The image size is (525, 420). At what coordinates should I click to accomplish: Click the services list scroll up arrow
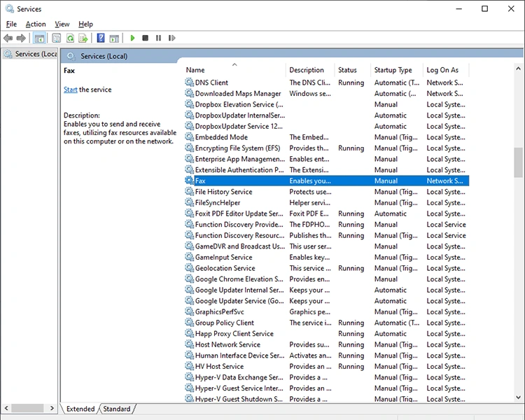point(518,69)
